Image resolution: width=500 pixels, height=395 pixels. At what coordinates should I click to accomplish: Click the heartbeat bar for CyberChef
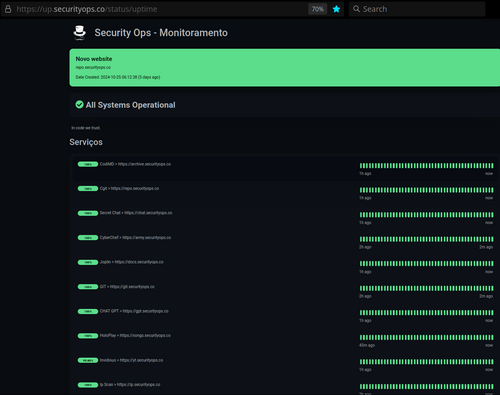pyautogui.click(x=426, y=239)
